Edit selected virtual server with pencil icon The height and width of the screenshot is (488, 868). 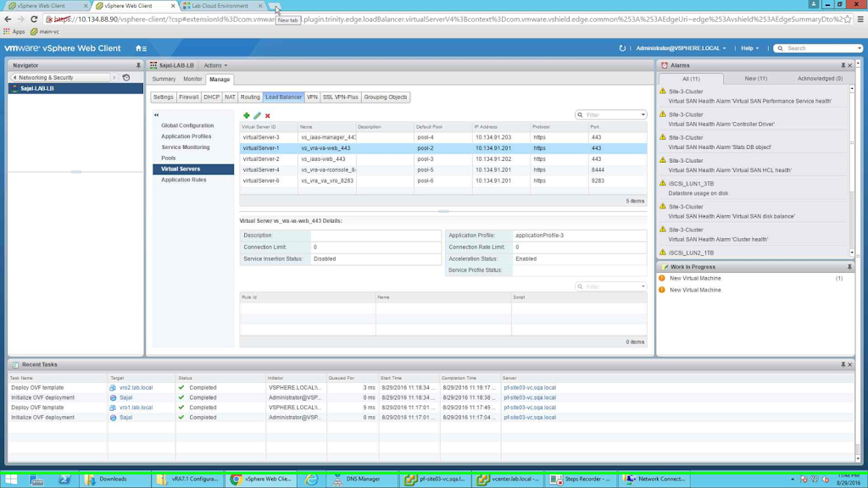coord(257,115)
